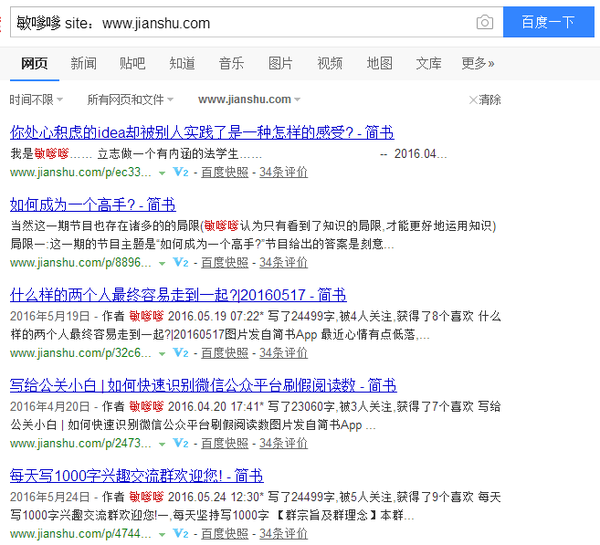
Task: Click the V2 credibility icon for jianshu.com/p/4744
Action: point(181,534)
